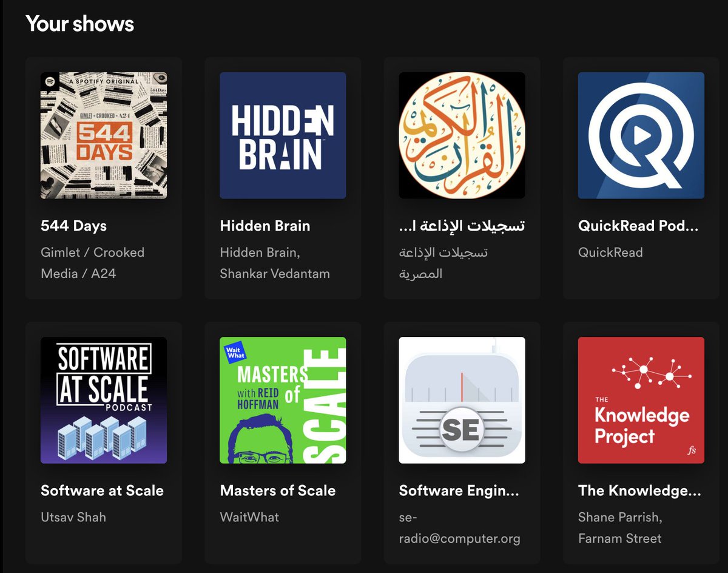Click the "544 Days" show title
The height and width of the screenshot is (573, 728).
click(x=73, y=226)
